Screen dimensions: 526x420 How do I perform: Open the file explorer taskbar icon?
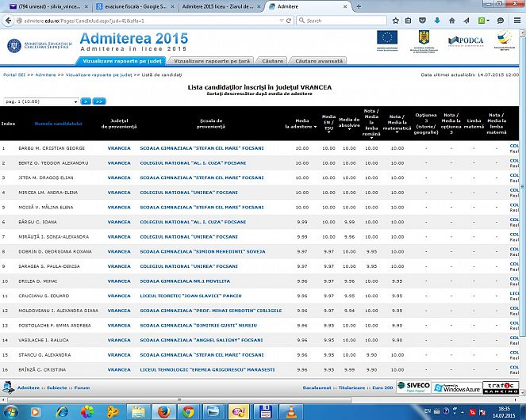click(x=138, y=412)
